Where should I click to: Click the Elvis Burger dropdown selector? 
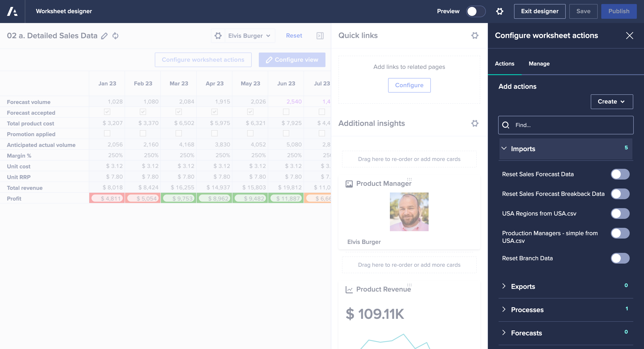coord(249,36)
